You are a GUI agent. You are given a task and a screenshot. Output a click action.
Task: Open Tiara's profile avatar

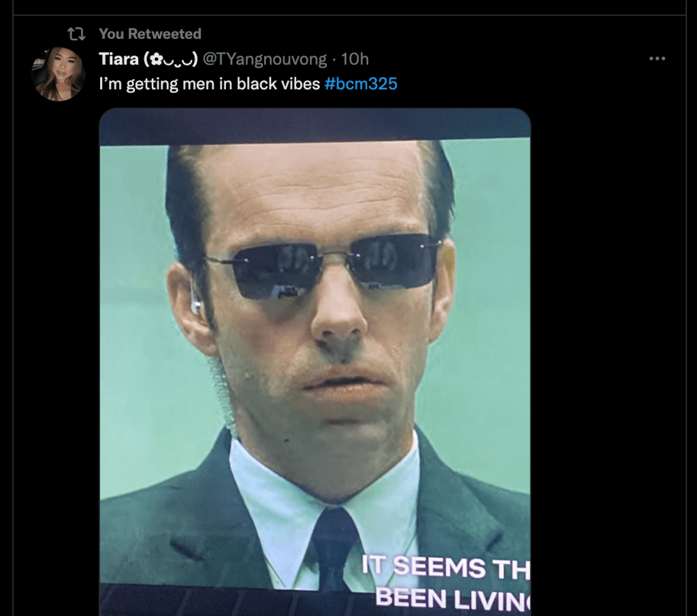(58, 74)
